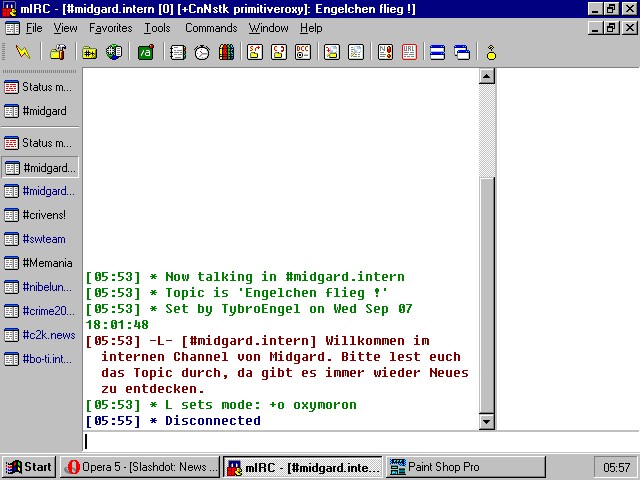Switch to the second Status m... window
The width and height of the screenshot is (640, 480).
40,143
